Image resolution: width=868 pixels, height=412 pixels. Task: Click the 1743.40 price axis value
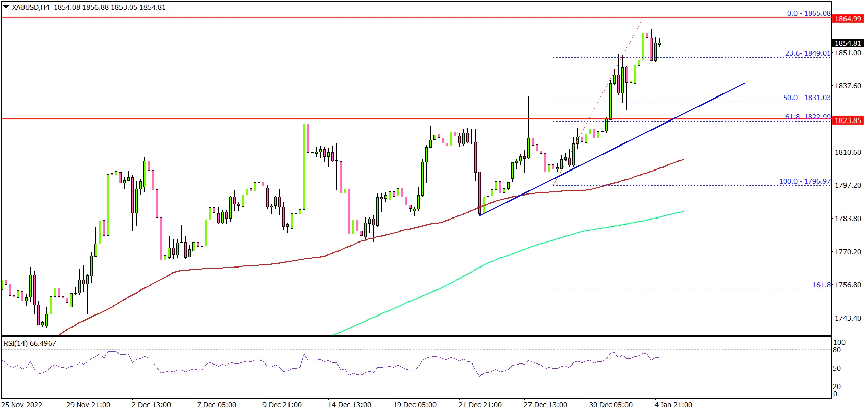coord(848,318)
